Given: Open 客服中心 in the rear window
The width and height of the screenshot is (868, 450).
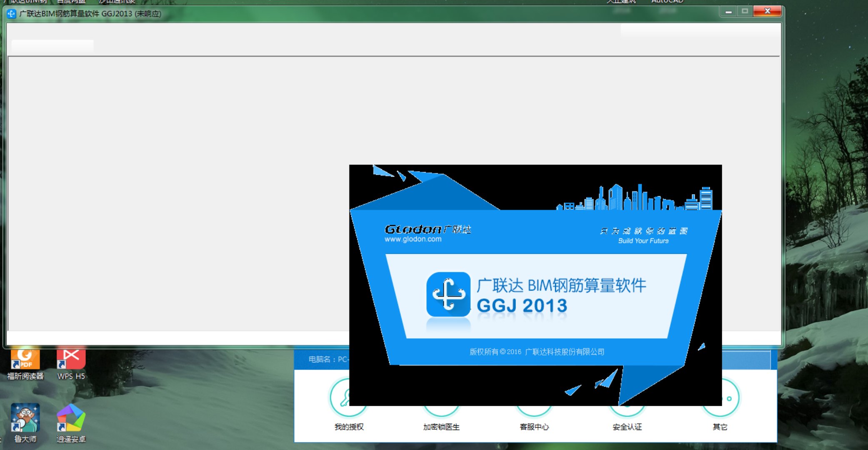Looking at the screenshot, I should point(534,427).
